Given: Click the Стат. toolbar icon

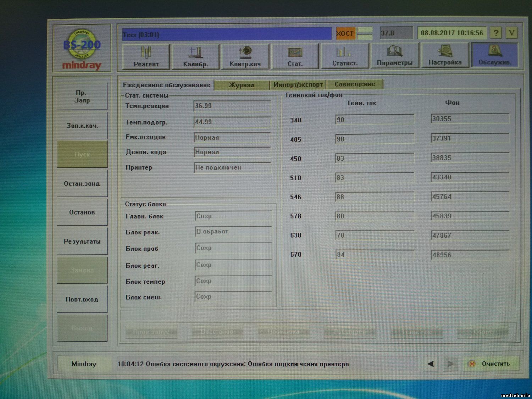Looking at the screenshot, I should 295,56.
